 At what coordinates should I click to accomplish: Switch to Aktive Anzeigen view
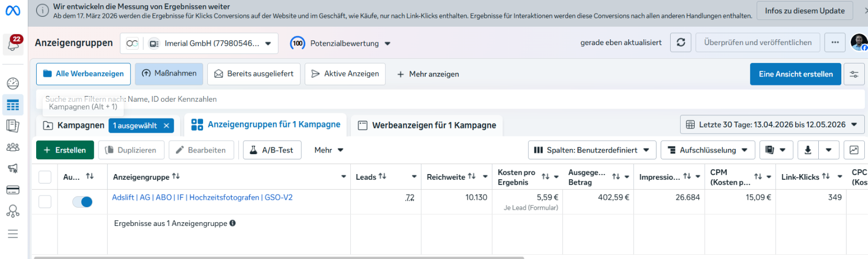click(345, 74)
